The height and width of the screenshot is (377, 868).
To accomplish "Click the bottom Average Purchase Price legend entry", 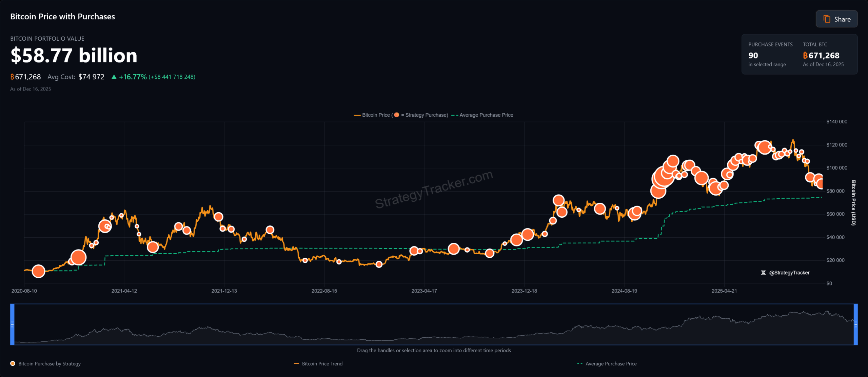I will click(x=611, y=363).
